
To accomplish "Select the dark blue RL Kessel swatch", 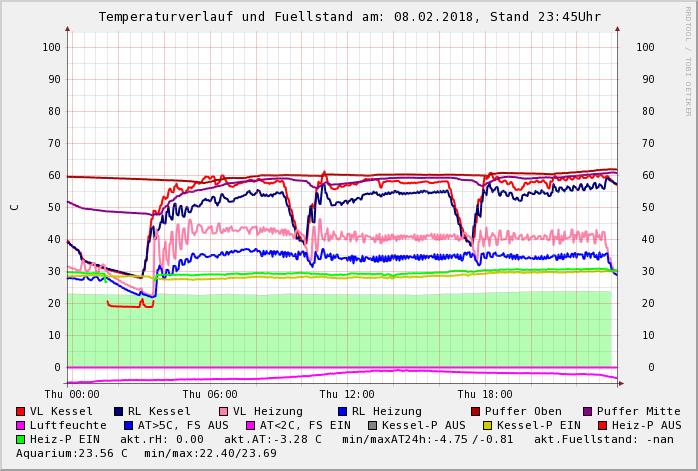I will pyautogui.click(x=119, y=411).
